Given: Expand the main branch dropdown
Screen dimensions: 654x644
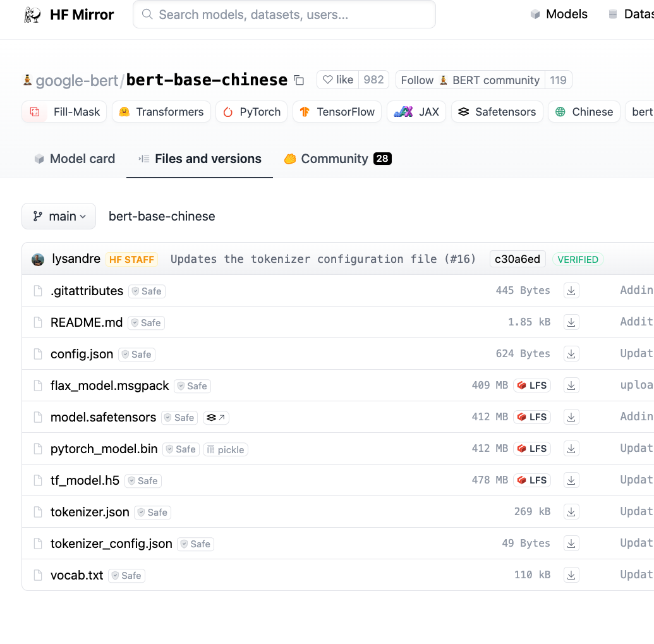Looking at the screenshot, I should pyautogui.click(x=59, y=216).
